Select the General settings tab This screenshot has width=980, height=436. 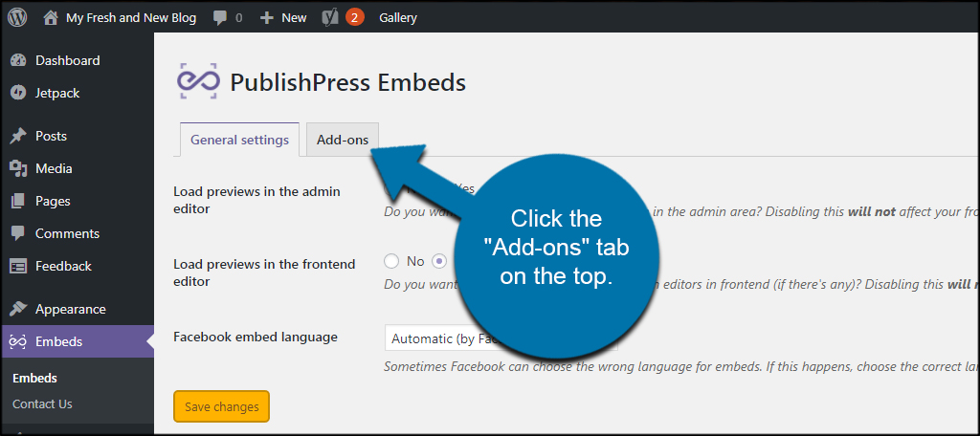pos(239,140)
